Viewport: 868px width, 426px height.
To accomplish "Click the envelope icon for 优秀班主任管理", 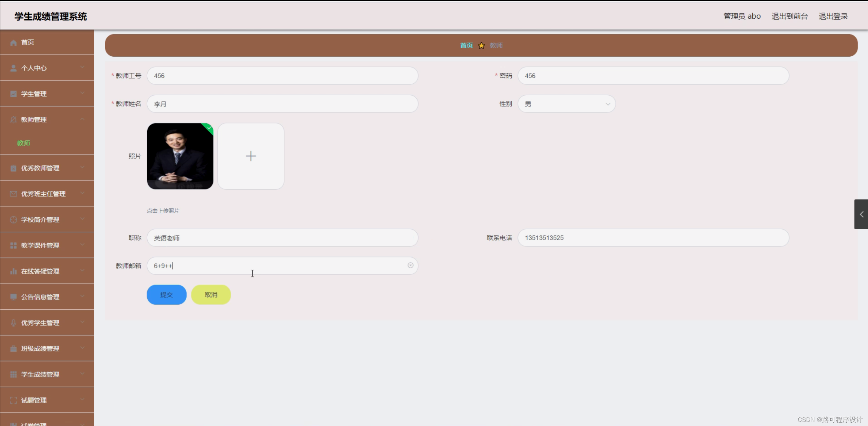I will click(14, 194).
